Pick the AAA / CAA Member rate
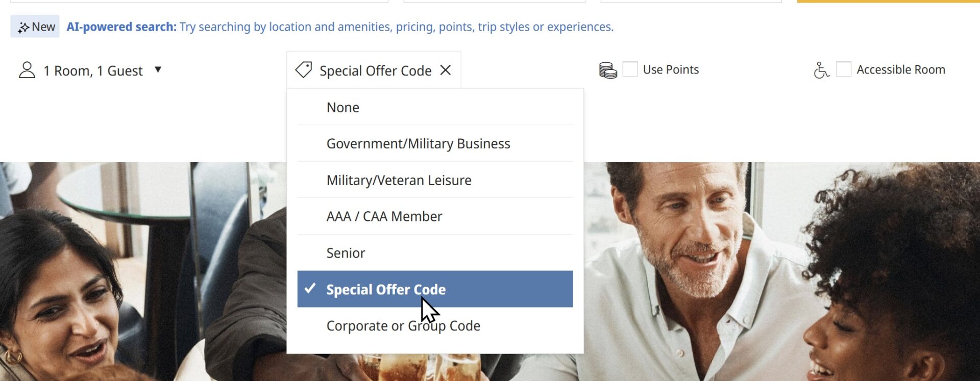 (384, 216)
